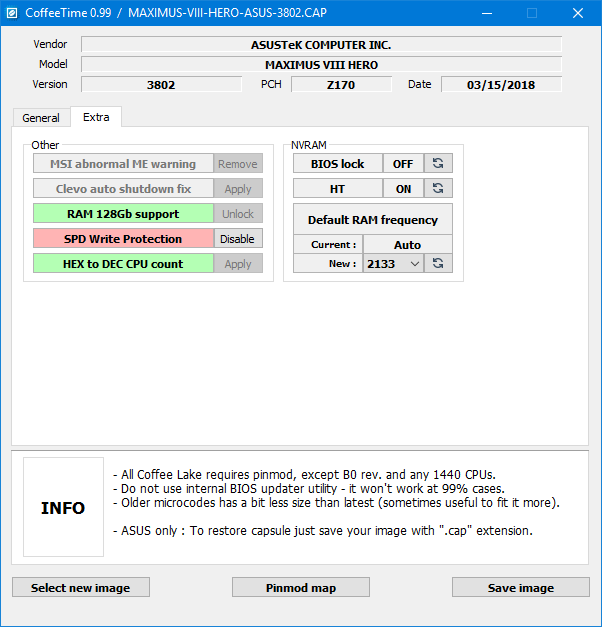Click the Version field 3802
602x627 pixels.
[161, 85]
